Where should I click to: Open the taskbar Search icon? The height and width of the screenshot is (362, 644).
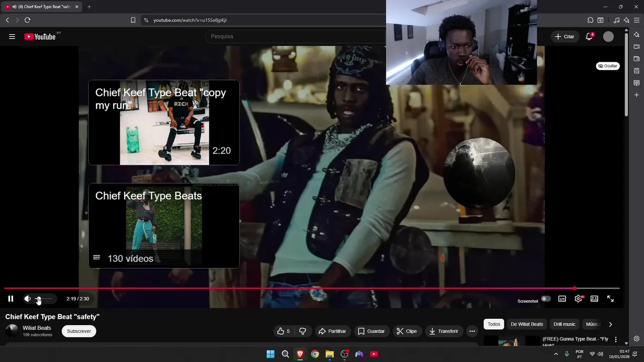point(285,354)
